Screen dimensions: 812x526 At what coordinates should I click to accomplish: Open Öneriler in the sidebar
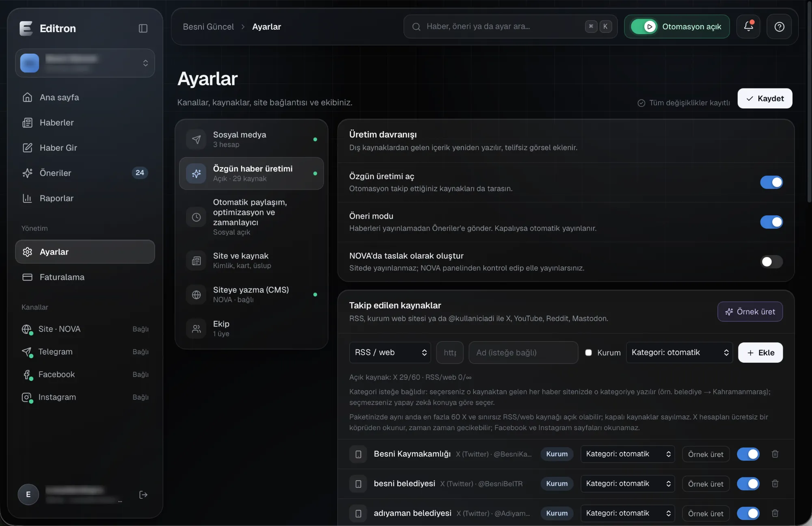pyautogui.click(x=85, y=173)
